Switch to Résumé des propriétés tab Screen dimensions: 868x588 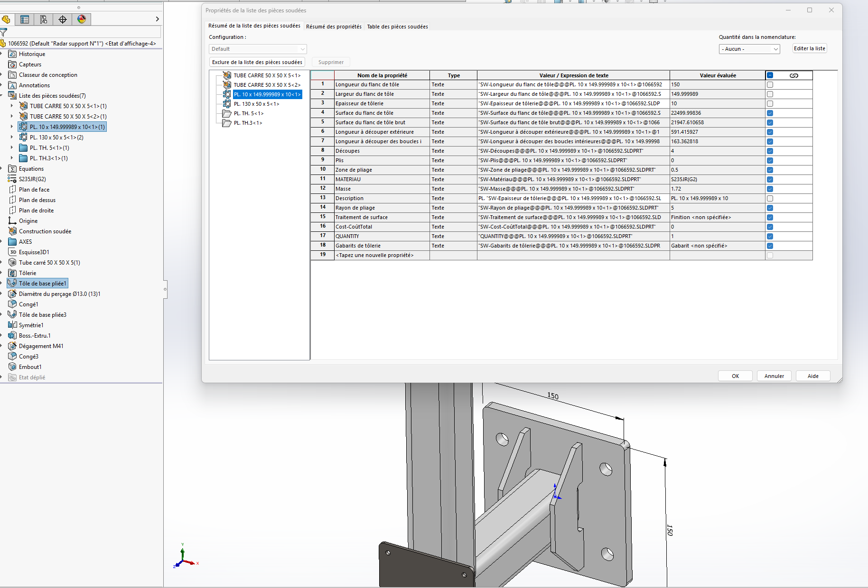tap(334, 27)
